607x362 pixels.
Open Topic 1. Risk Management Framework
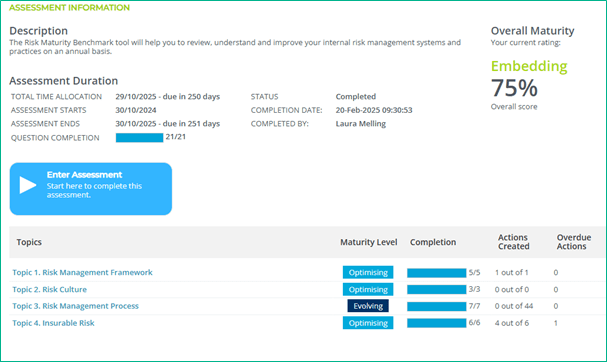click(82, 272)
